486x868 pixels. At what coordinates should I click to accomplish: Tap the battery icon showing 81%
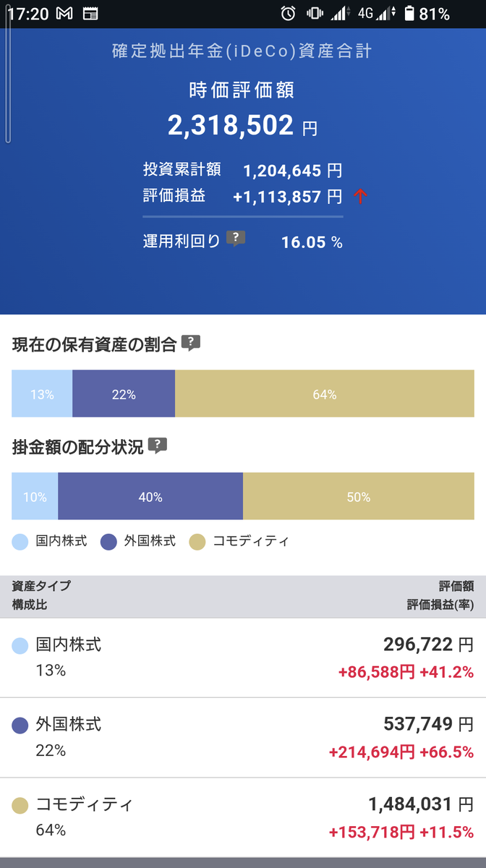coord(410,13)
